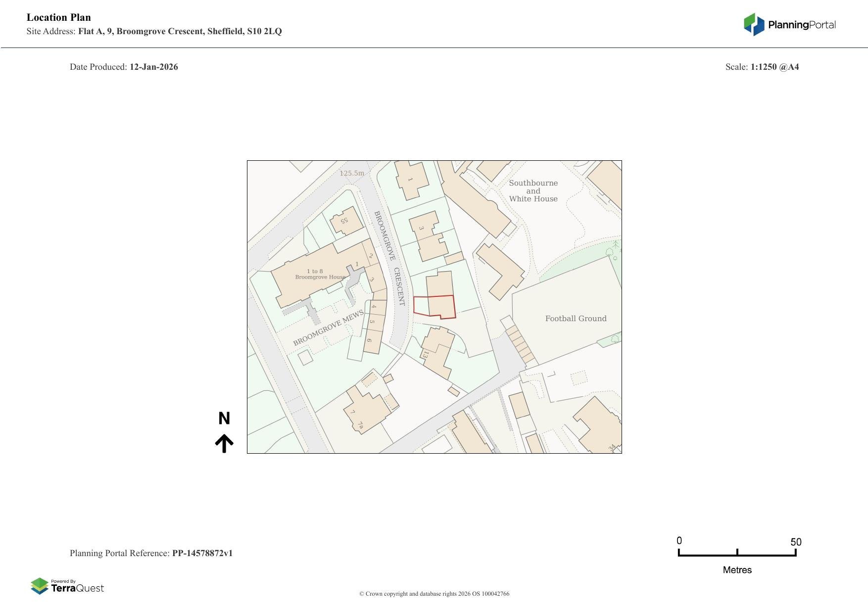Click the Broomgrove Mews street label
Viewport: 868px width, 614px height.
(x=328, y=328)
